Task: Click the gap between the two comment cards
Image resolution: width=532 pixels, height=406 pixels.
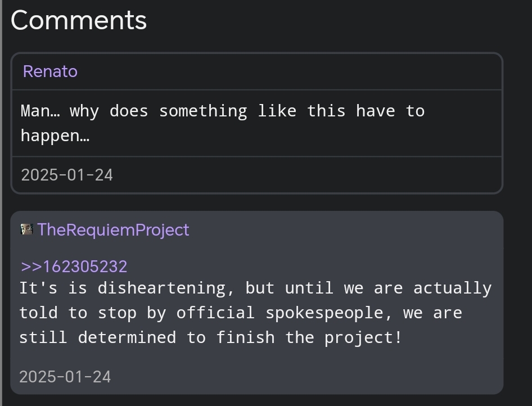Action: click(x=257, y=202)
